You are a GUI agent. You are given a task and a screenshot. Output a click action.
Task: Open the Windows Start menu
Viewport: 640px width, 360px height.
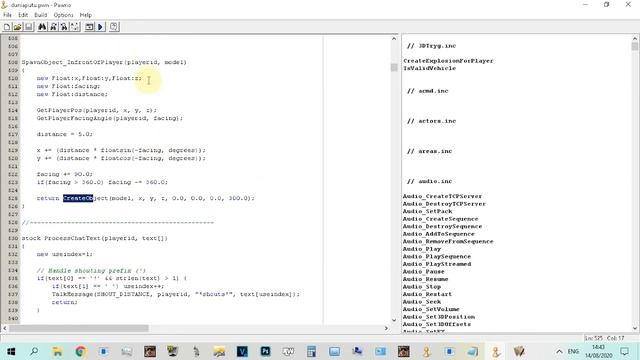click(11, 351)
